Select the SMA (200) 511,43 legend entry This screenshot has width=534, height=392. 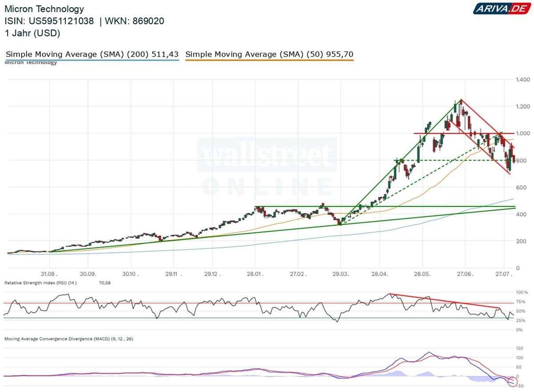coord(92,54)
